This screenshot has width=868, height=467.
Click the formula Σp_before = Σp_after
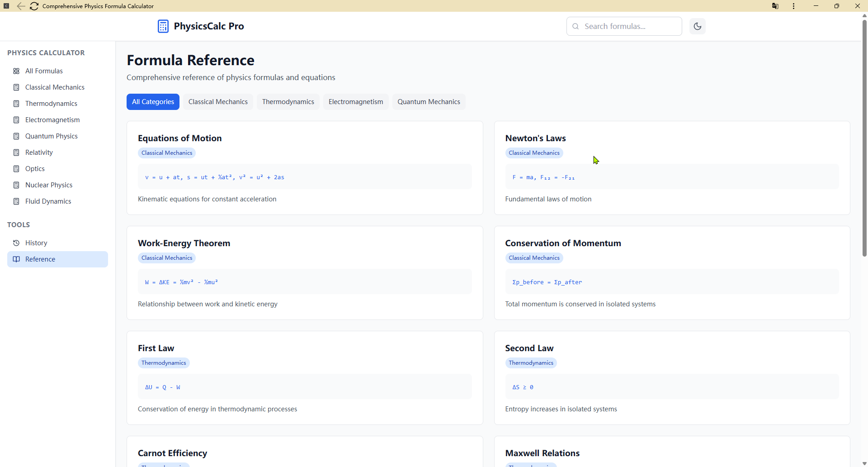[x=547, y=282]
